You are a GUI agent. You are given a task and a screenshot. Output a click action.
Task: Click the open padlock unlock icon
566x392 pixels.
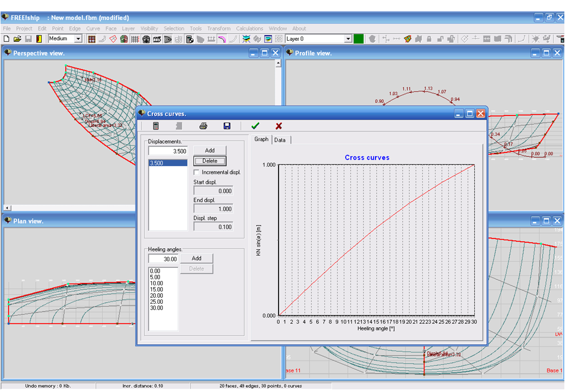pos(440,39)
